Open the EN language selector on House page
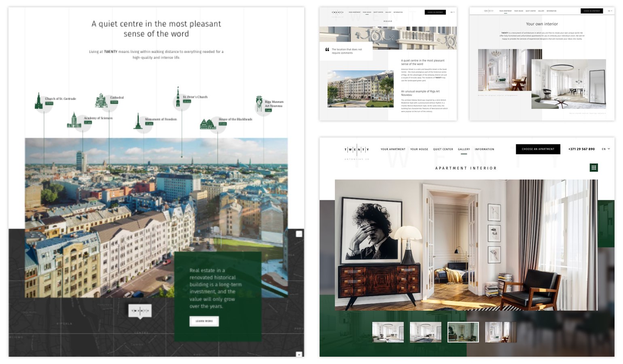Viewport: 623px width, 364px height. click(x=452, y=12)
